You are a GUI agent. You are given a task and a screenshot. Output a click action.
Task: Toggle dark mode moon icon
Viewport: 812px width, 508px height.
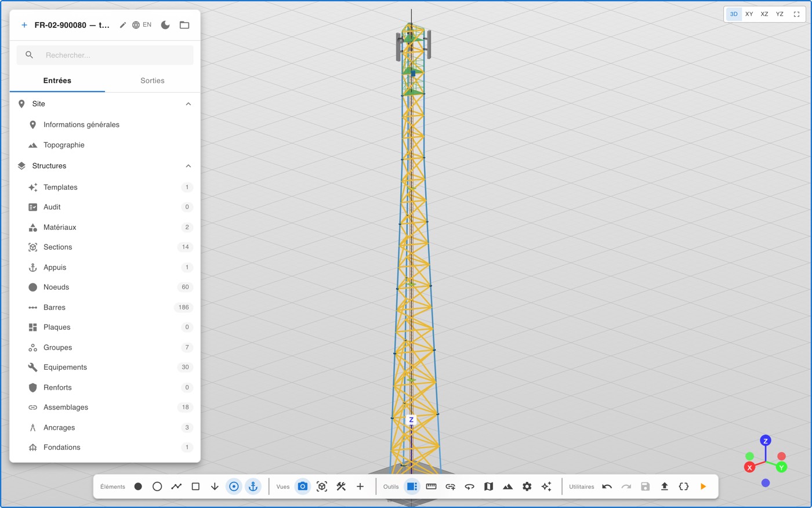(165, 25)
